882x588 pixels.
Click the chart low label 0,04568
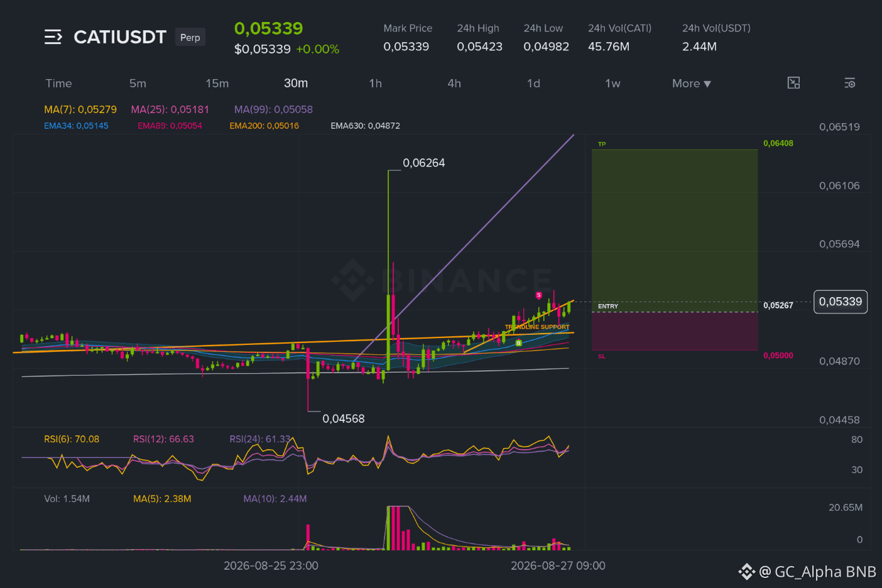[x=344, y=418]
